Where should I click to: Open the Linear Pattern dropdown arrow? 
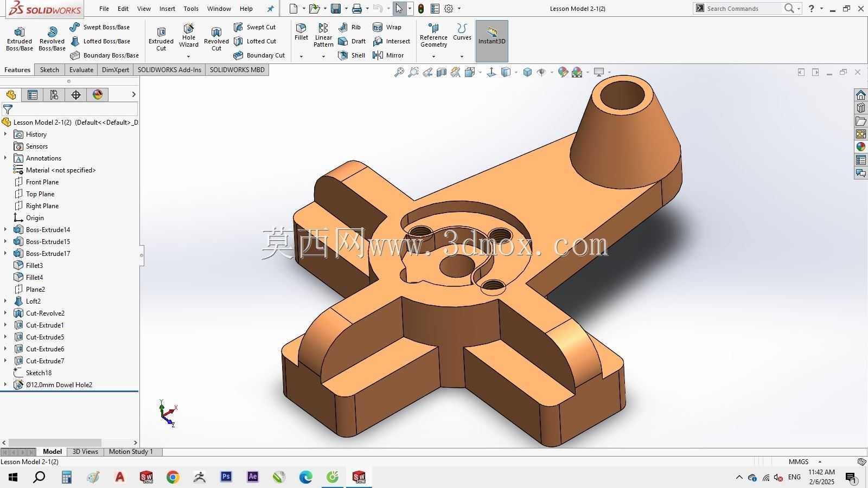(323, 56)
